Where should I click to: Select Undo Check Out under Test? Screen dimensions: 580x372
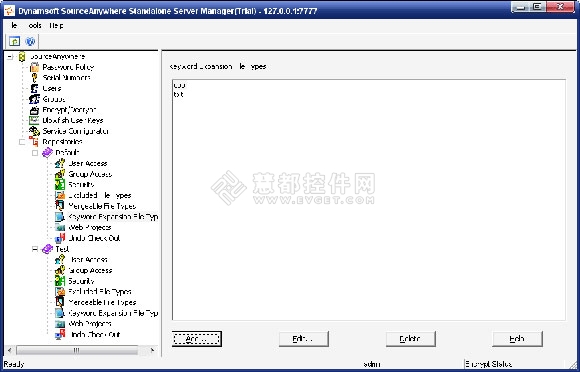[95, 335]
